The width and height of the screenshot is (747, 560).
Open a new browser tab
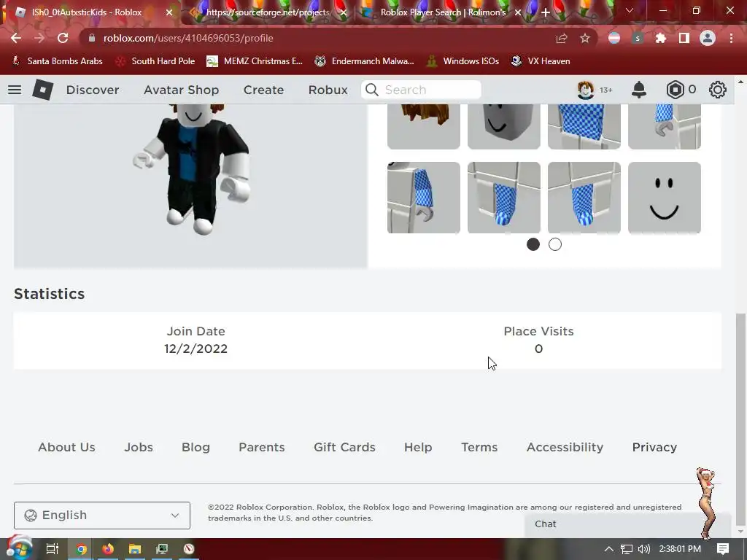pos(546,12)
